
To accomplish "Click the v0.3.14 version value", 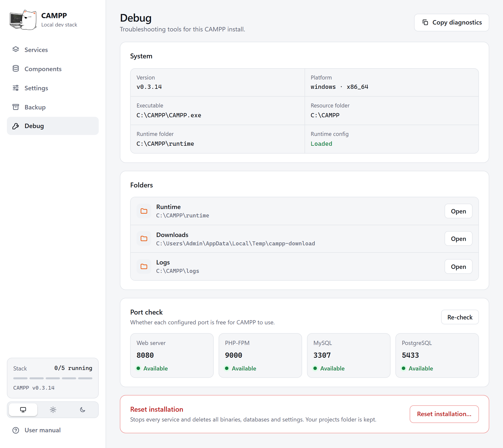I will [149, 87].
